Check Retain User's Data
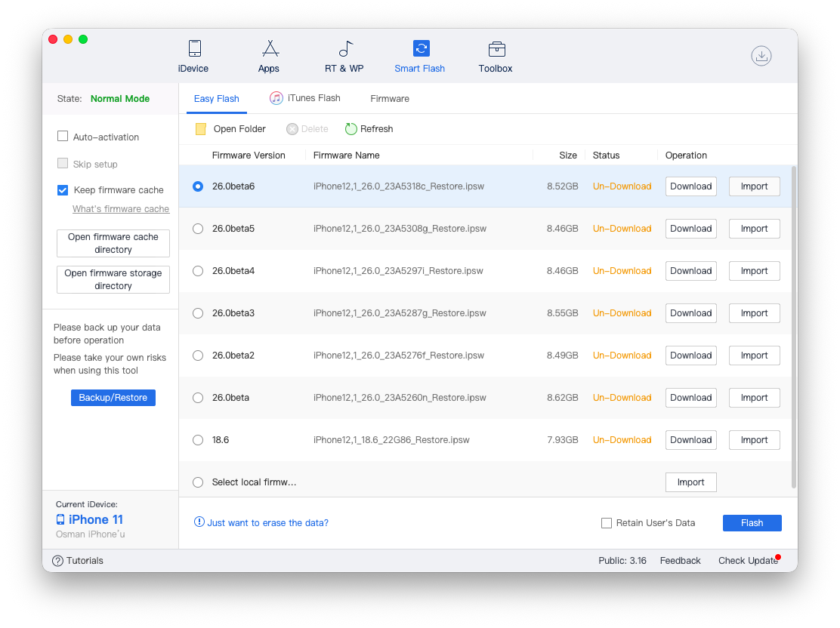Screen dimensions: 840x628 tap(607, 523)
